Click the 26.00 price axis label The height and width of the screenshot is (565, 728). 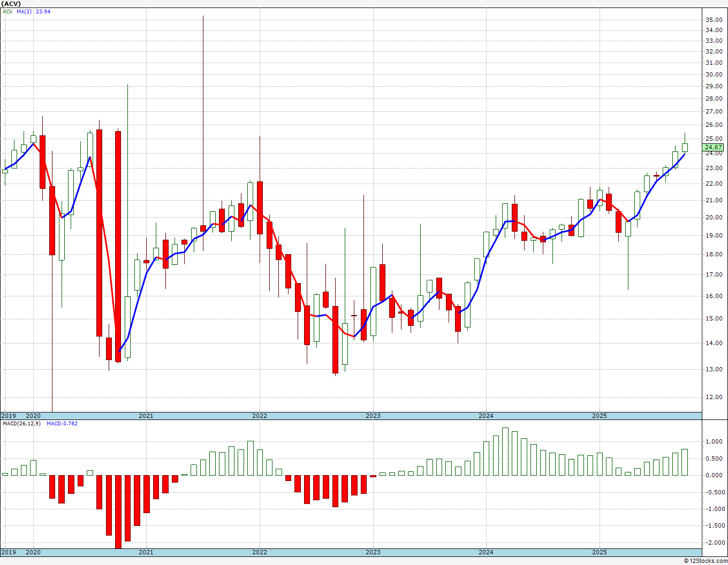click(714, 125)
